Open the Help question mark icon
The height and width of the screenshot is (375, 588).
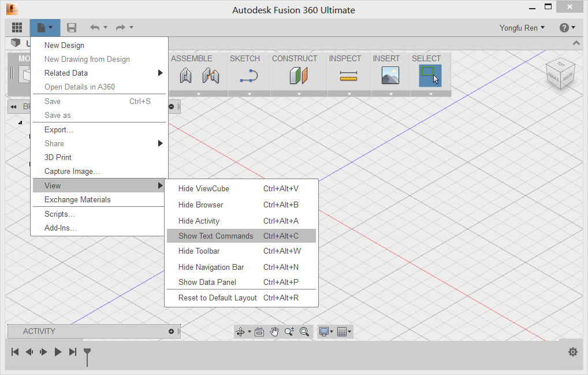(x=564, y=28)
